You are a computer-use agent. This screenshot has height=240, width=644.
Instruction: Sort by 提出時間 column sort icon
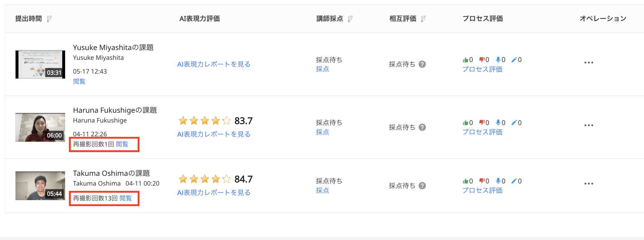tap(50, 19)
